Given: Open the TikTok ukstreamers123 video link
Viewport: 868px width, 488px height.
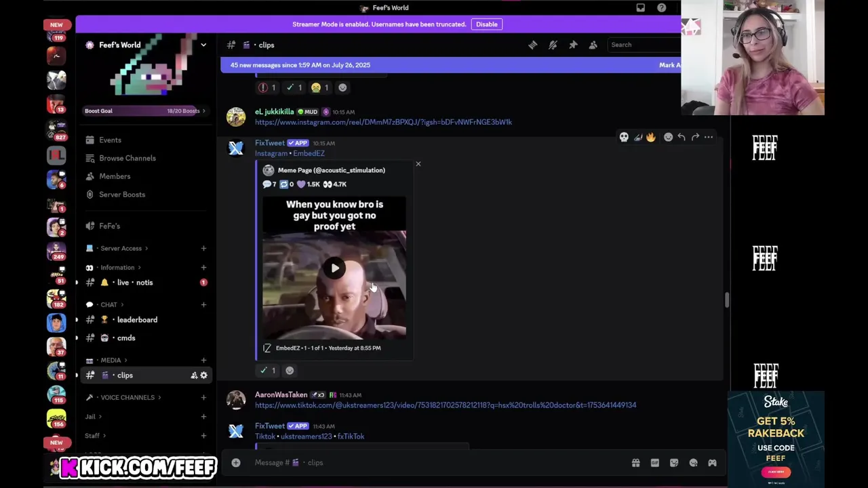Looking at the screenshot, I should tap(446, 405).
